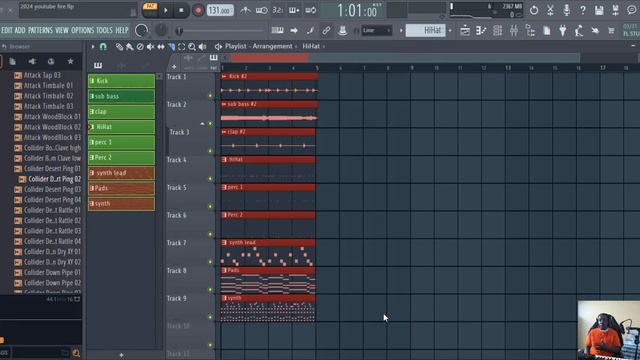Screen dimensions: 640x360
Task: Open the sub bass #2 clip menu icon
Action: (x=224, y=104)
